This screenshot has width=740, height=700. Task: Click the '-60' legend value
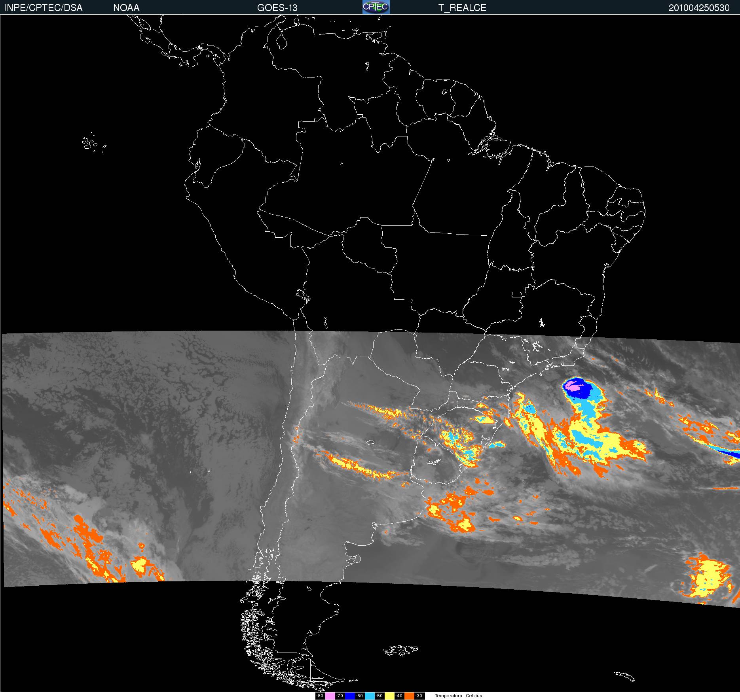[359, 696]
